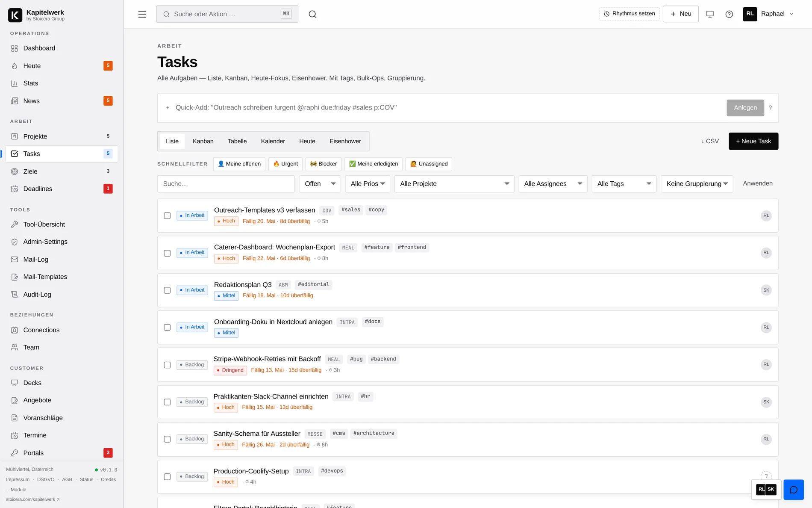Open Mail-Log envelope icon
The image size is (812, 508).
[x=15, y=260]
